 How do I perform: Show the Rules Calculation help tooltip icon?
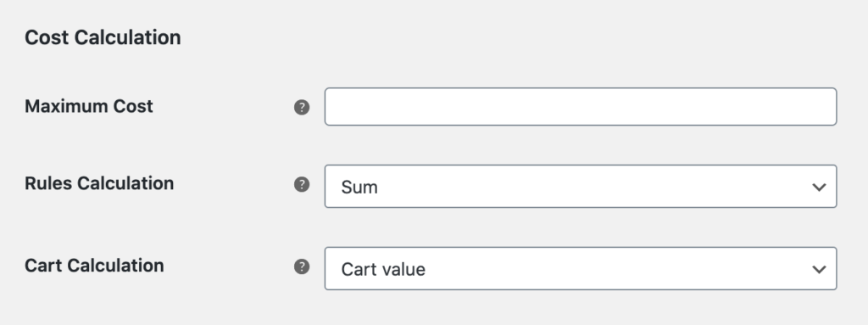click(x=302, y=184)
